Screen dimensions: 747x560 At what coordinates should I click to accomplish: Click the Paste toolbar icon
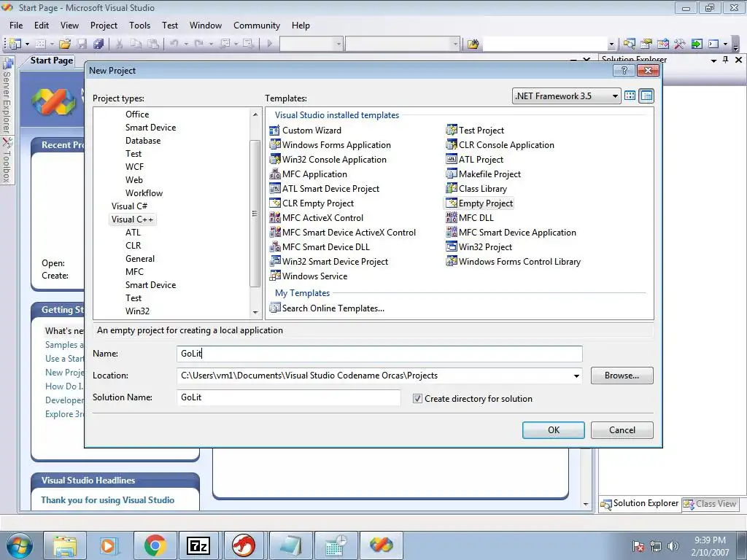pos(153,44)
